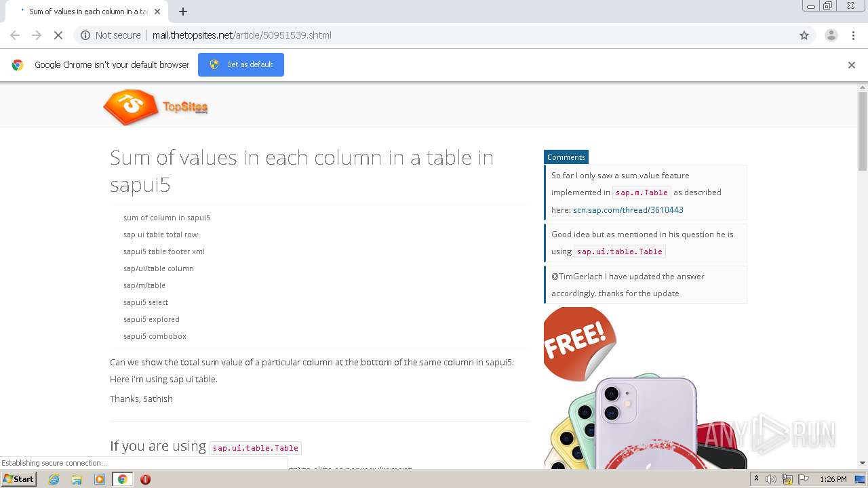Click the scrollbar down arrow

(863, 463)
